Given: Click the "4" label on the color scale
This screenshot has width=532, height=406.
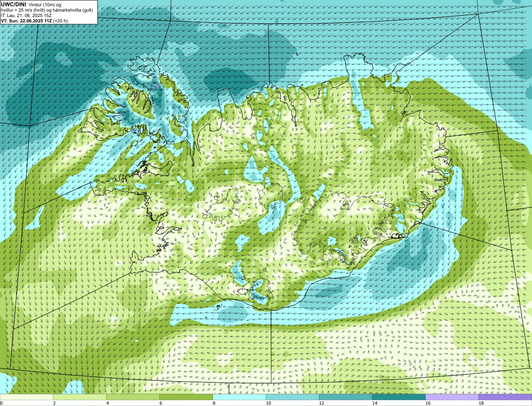Looking at the screenshot, I should (x=108, y=403).
